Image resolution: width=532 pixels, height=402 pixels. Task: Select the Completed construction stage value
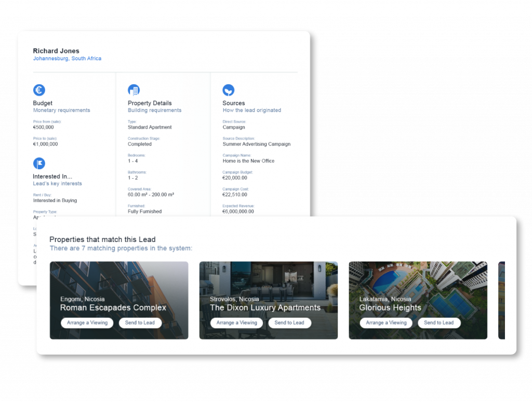139,144
